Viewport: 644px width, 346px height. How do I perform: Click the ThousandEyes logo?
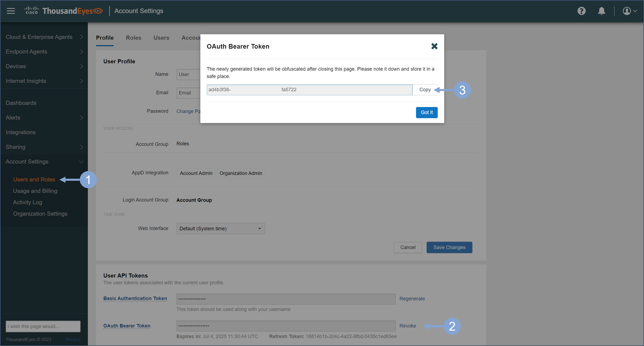(x=64, y=11)
